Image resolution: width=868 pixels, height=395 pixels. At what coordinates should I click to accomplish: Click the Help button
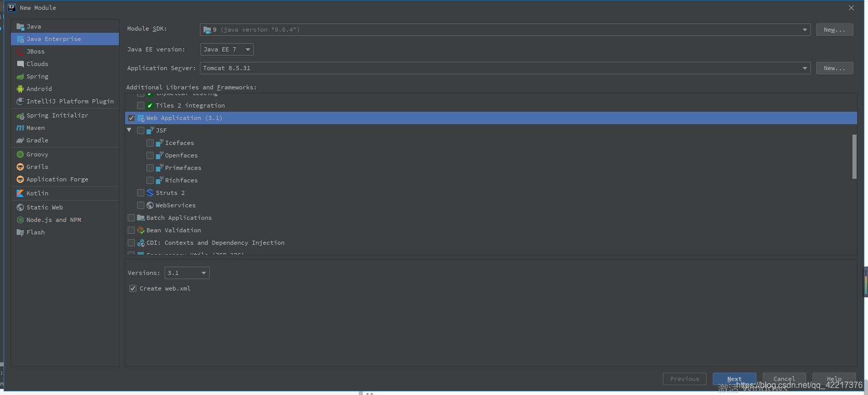click(x=834, y=379)
